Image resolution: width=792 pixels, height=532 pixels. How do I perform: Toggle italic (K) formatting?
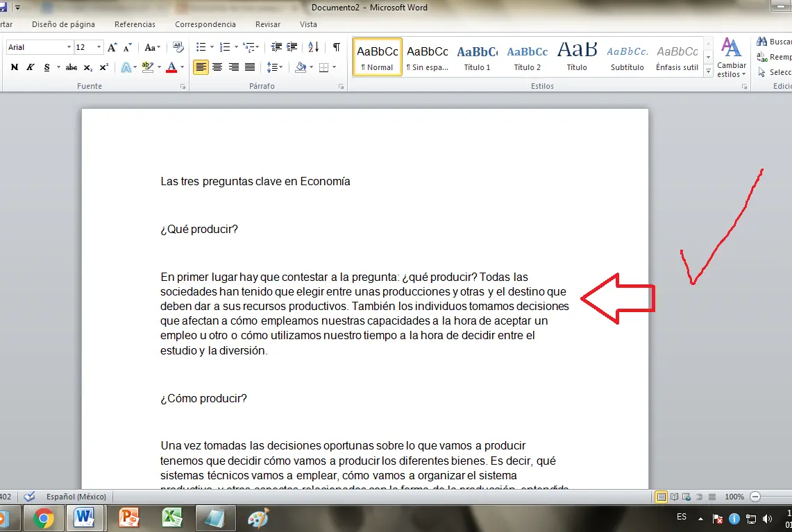(x=31, y=67)
